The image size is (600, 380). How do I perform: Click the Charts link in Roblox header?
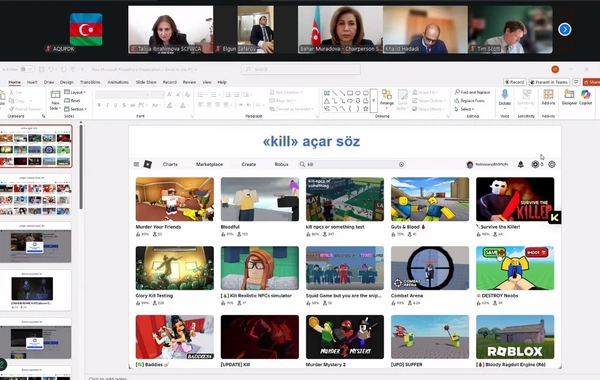click(170, 164)
